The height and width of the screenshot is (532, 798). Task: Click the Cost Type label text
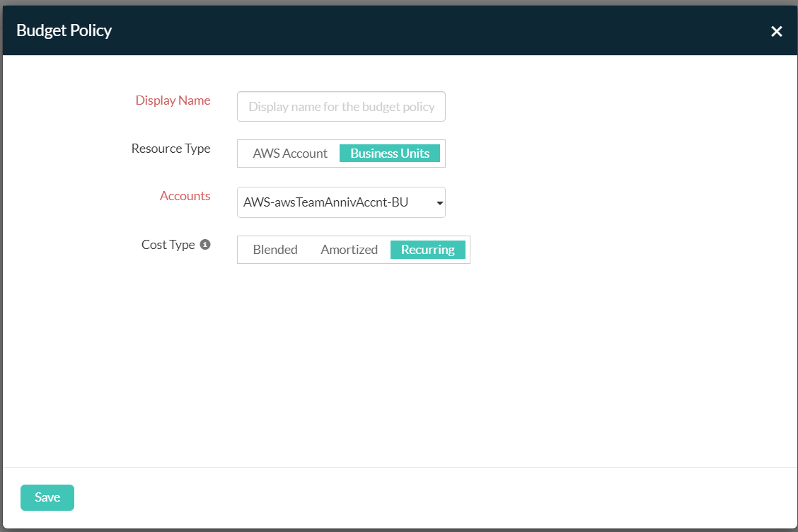[168, 245]
